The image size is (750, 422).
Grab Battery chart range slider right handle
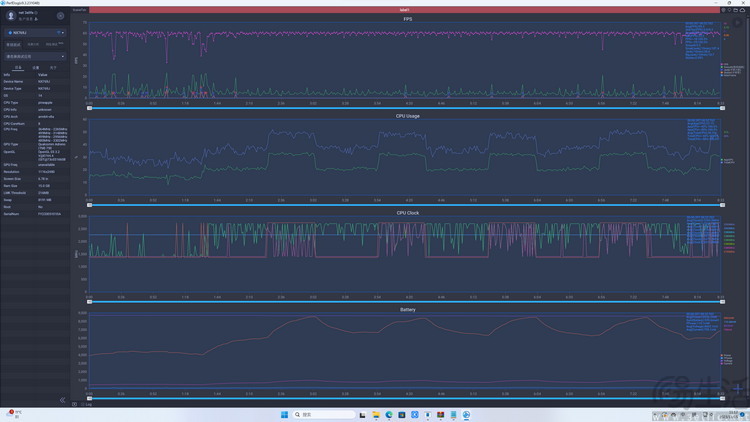pos(722,398)
